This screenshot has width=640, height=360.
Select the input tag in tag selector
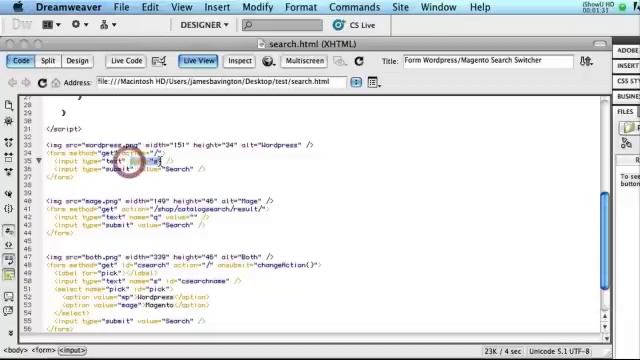coord(72,350)
